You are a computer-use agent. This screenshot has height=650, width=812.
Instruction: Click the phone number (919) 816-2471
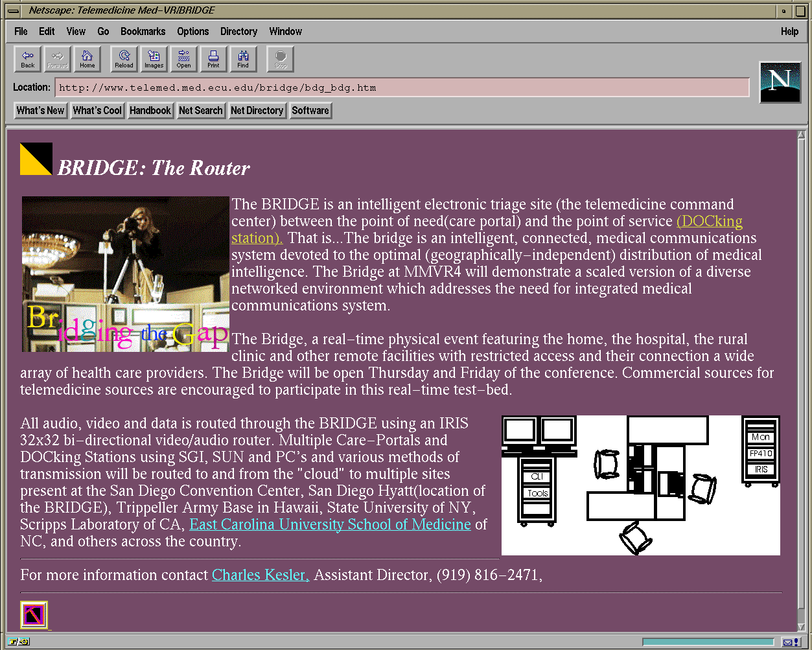pyautogui.click(x=488, y=575)
